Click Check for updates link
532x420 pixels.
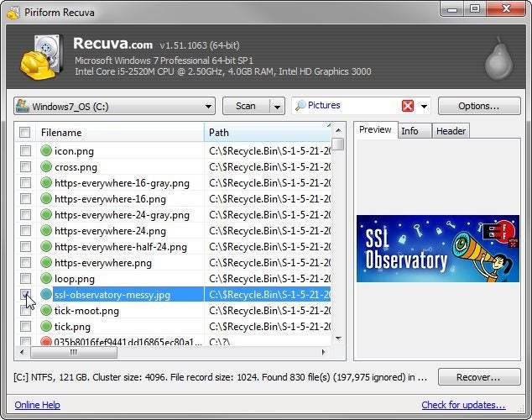(x=463, y=405)
